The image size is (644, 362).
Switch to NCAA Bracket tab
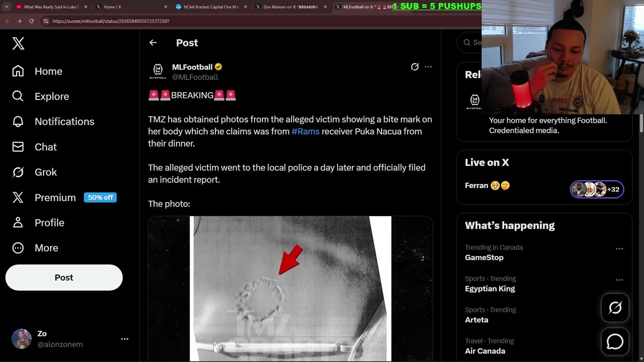point(211,7)
